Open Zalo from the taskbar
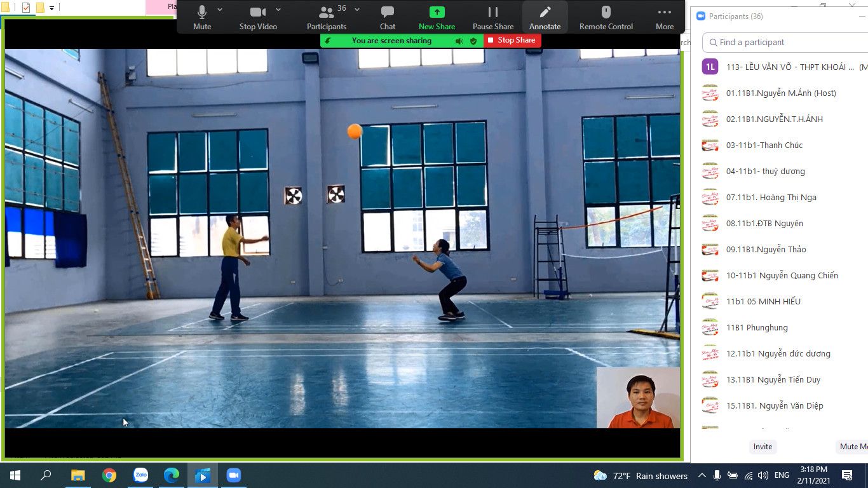 pos(140,475)
